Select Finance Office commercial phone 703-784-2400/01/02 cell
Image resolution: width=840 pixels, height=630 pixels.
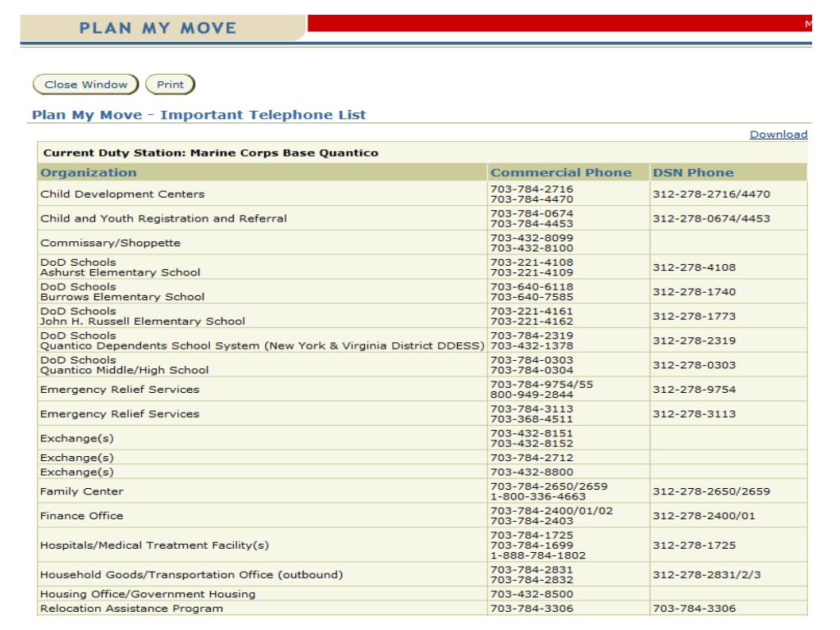tap(568, 516)
